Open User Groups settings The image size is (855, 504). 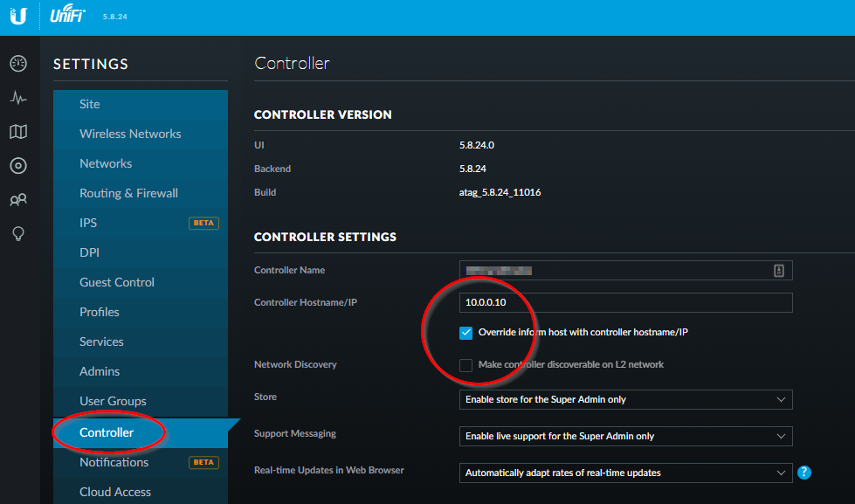point(140,402)
